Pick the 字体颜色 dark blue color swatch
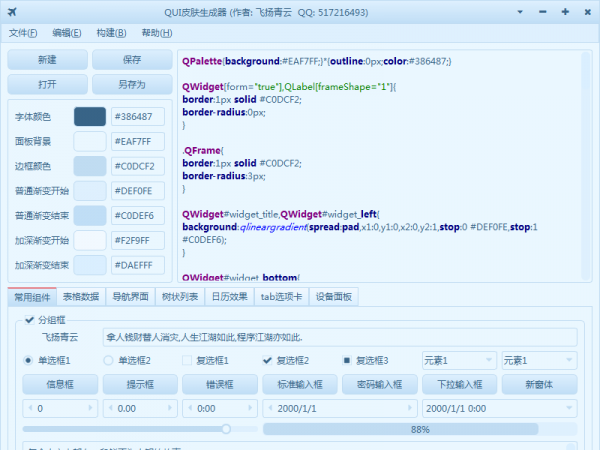This screenshot has height=450, width=600. point(90,116)
